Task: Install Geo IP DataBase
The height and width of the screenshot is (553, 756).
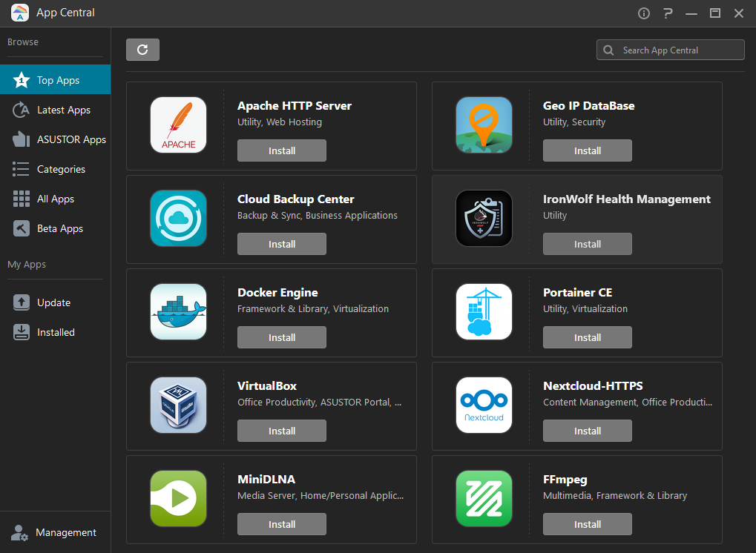Action: (x=588, y=150)
